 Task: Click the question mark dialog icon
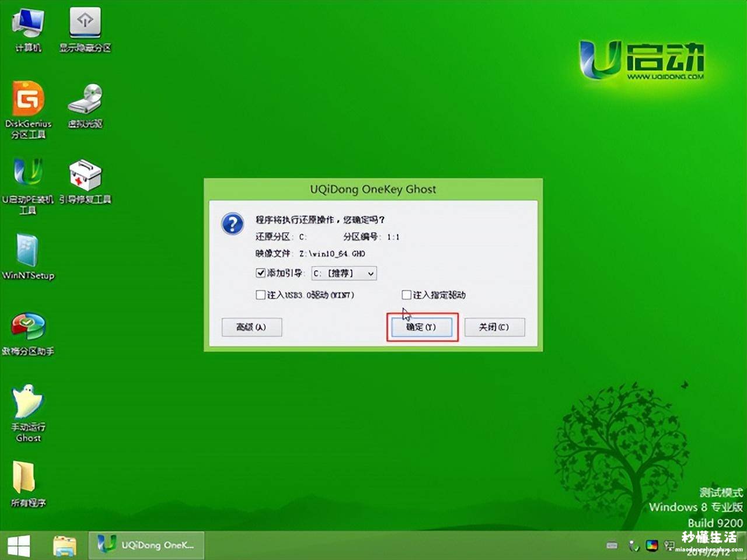[232, 223]
